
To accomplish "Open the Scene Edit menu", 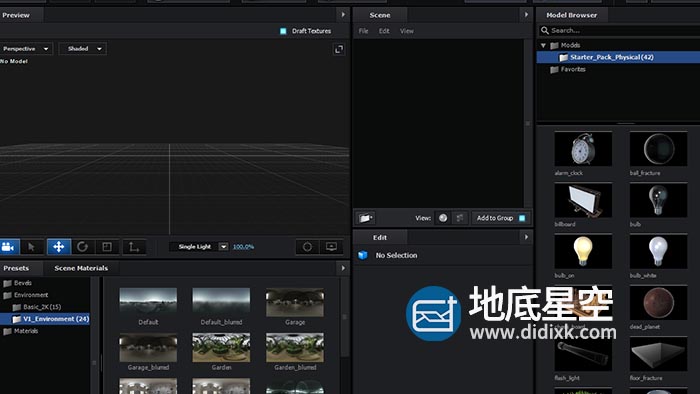I will click(x=384, y=31).
